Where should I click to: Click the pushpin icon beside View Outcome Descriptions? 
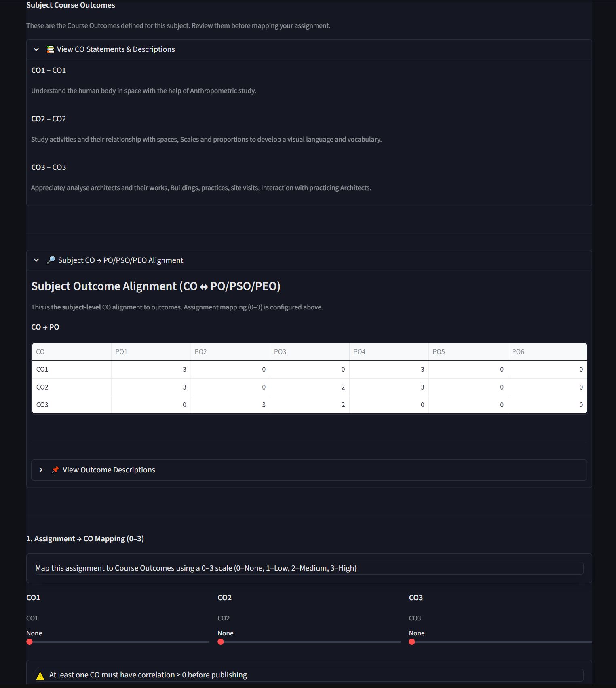pos(55,470)
